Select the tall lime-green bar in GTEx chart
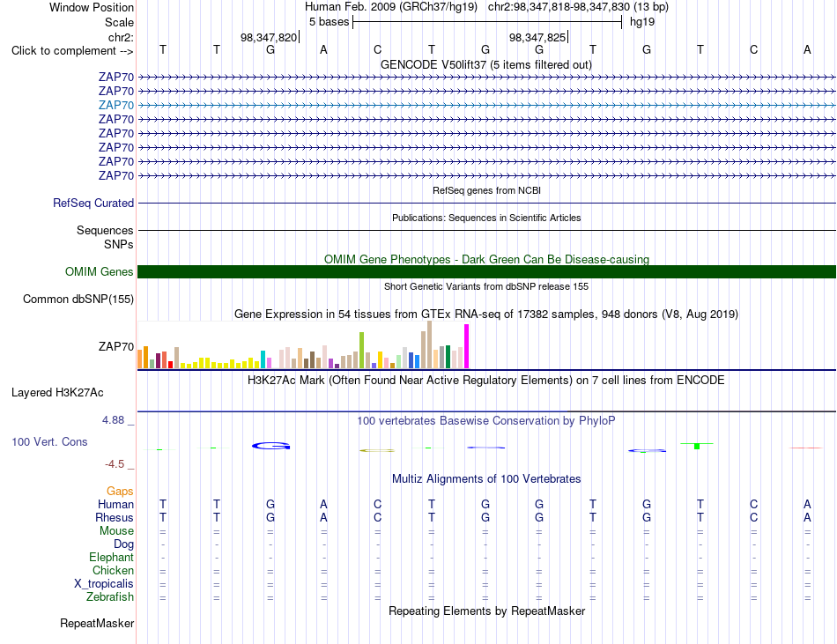This screenshot has height=644, width=837. coord(362,351)
